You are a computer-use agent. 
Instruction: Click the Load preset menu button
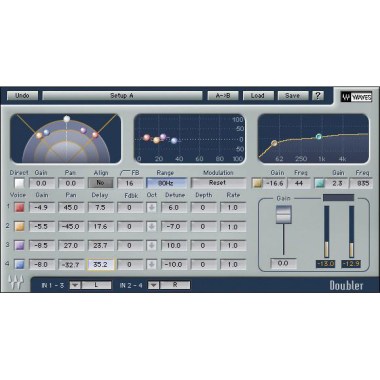tap(258, 96)
